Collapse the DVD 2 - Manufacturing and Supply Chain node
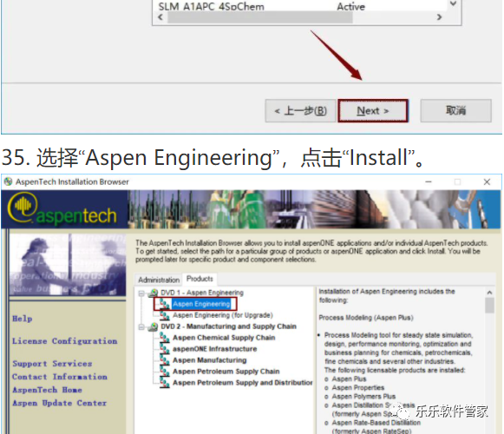The height and width of the screenshot is (434, 504). [x=141, y=327]
